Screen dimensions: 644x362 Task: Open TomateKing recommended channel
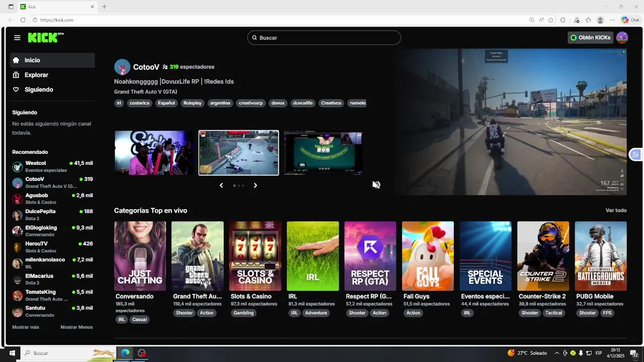[x=52, y=295]
